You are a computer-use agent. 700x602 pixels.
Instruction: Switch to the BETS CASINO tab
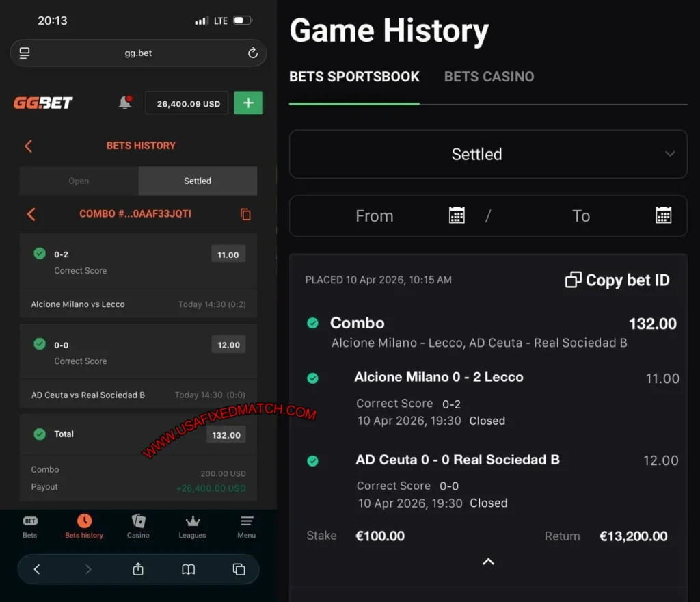[x=489, y=77]
